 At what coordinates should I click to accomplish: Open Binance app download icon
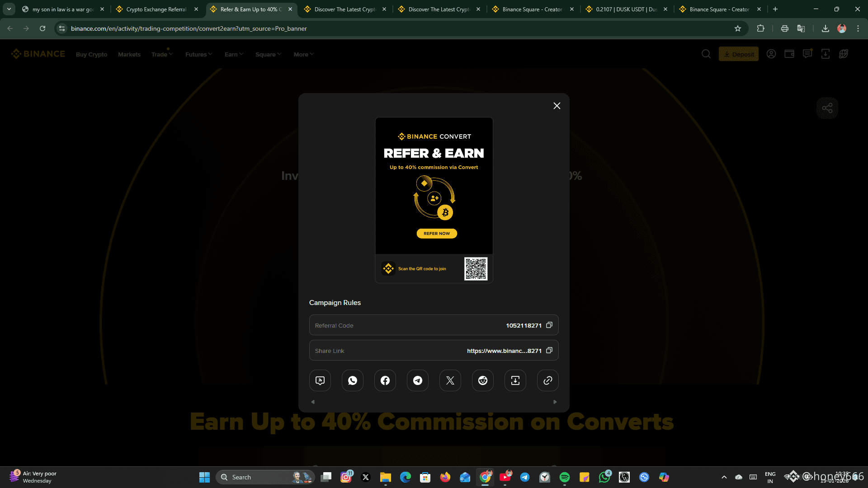[826, 54]
